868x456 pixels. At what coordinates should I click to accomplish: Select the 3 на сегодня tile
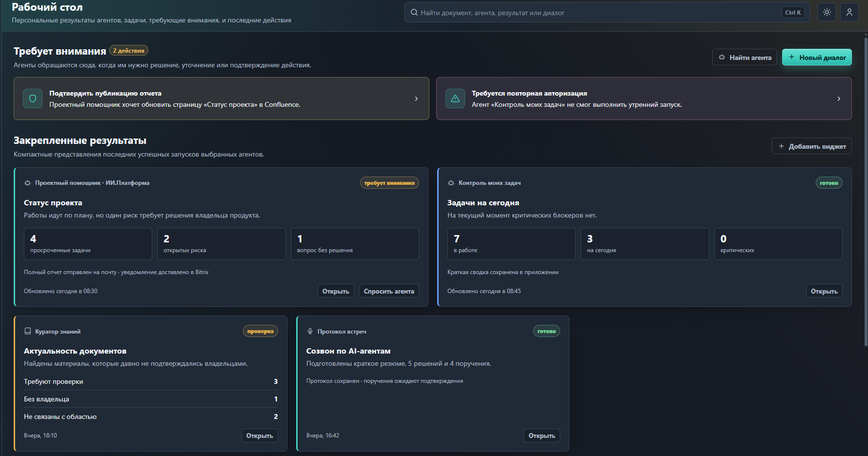coord(645,244)
